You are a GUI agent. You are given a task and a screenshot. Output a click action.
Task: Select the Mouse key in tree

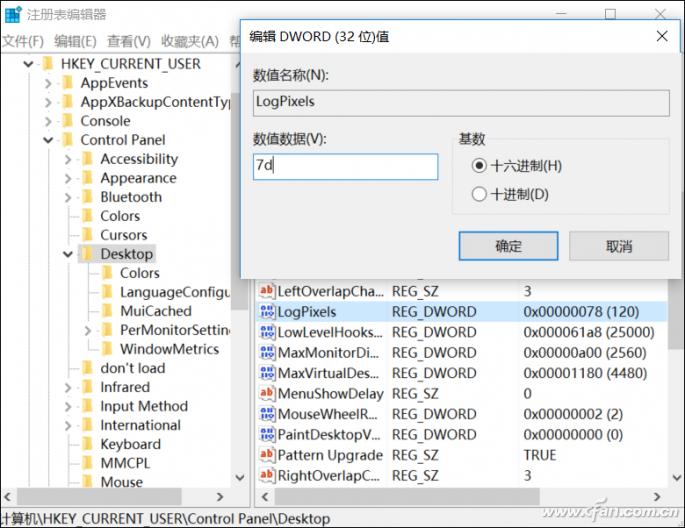click(121, 482)
